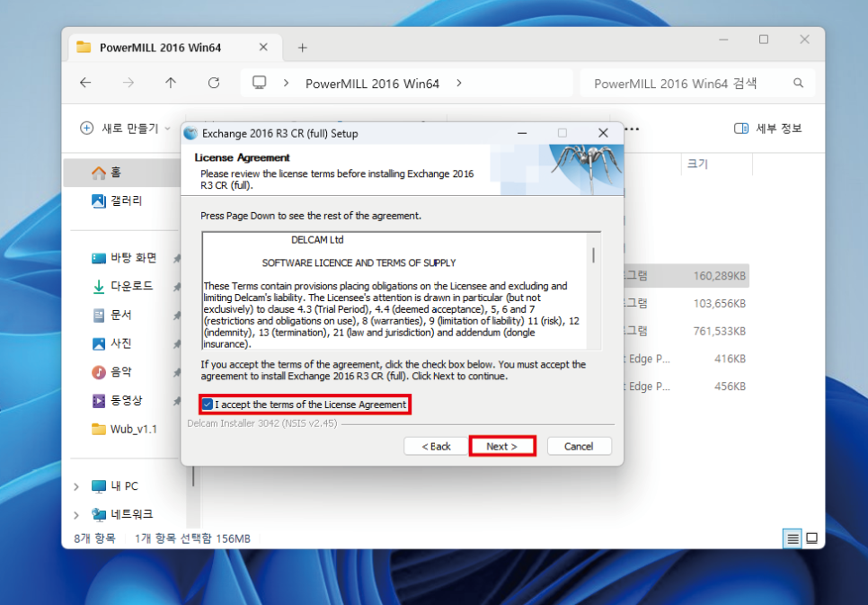Click the Next button in Setup dialog
The width and height of the screenshot is (868, 605).
tap(502, 446)
